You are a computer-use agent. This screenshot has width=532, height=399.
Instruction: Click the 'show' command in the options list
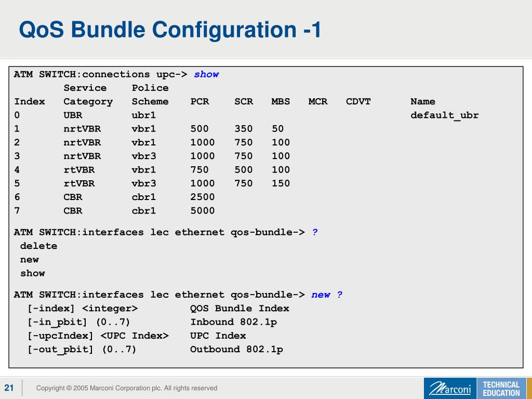[33, 273]
